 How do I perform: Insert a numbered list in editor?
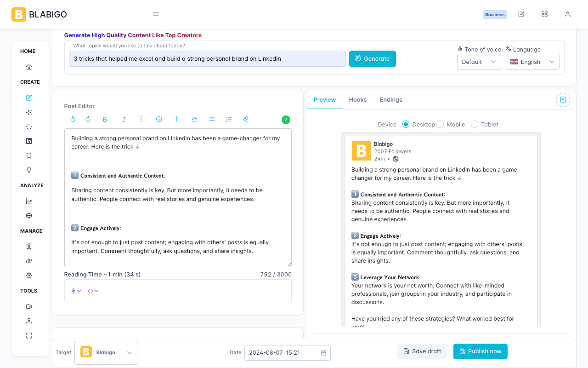[x=229, y=119]
